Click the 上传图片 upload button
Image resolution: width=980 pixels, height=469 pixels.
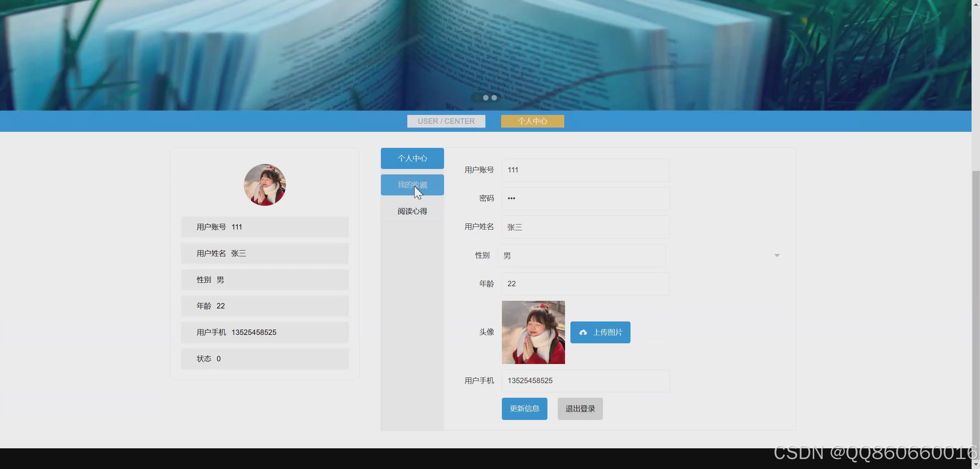point(600,332)
